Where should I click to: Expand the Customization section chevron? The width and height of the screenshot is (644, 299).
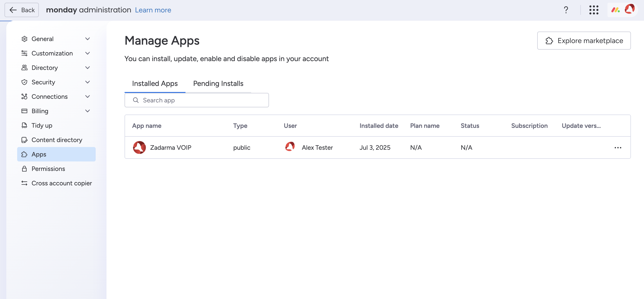coord(88,53)
